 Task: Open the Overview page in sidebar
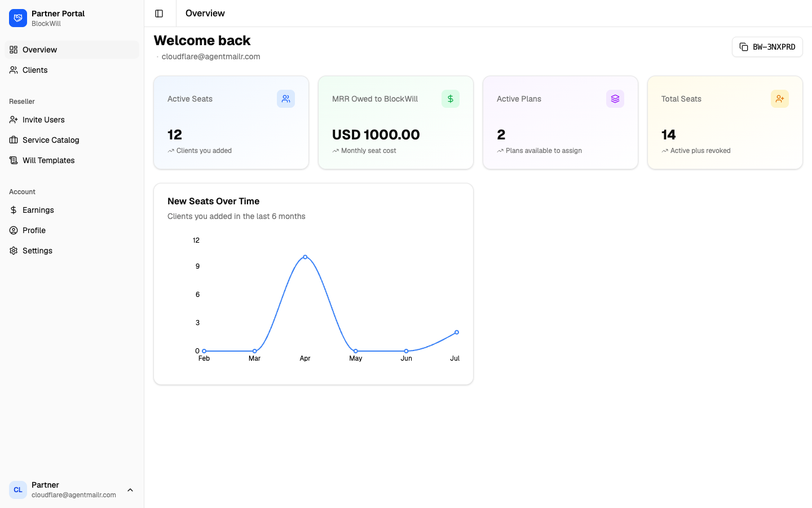[x=72, y=50]
